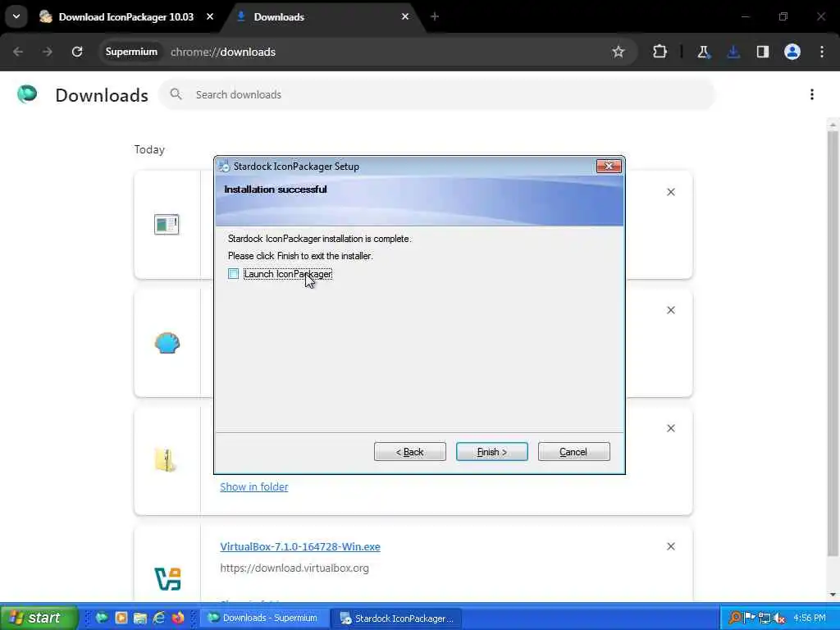Open the Extensions puzzle icon

[x=660, y=52]
